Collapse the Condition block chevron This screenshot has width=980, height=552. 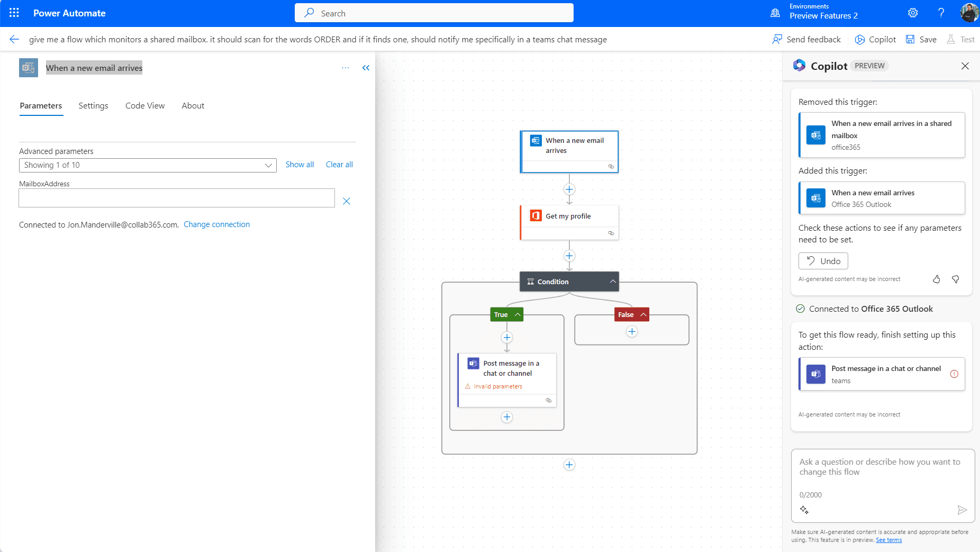(612, 282)
